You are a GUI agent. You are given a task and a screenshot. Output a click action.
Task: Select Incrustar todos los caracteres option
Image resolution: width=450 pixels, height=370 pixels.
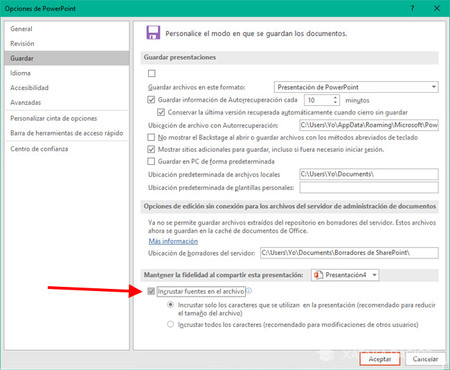point(170,324)
